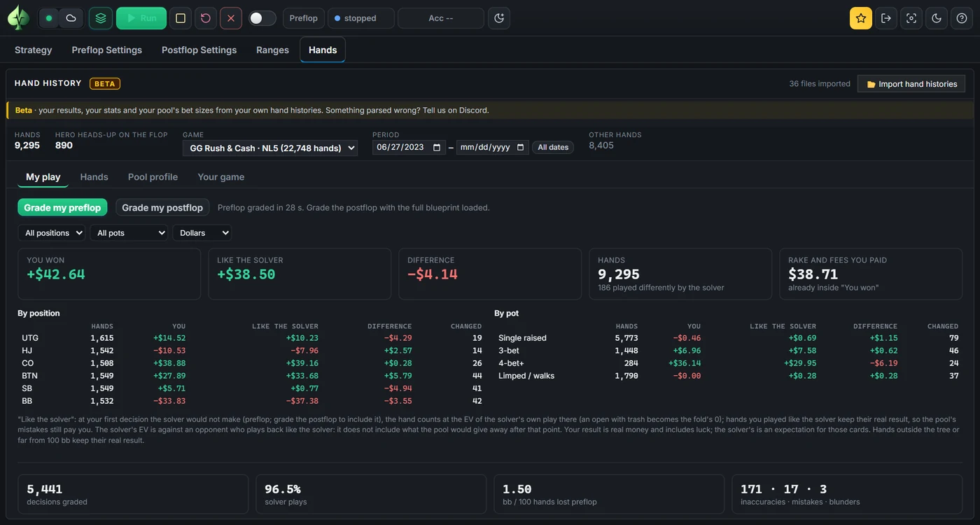The image size is (980, 525).
Task: Click the yellow star button
Action: coord(861,18)
